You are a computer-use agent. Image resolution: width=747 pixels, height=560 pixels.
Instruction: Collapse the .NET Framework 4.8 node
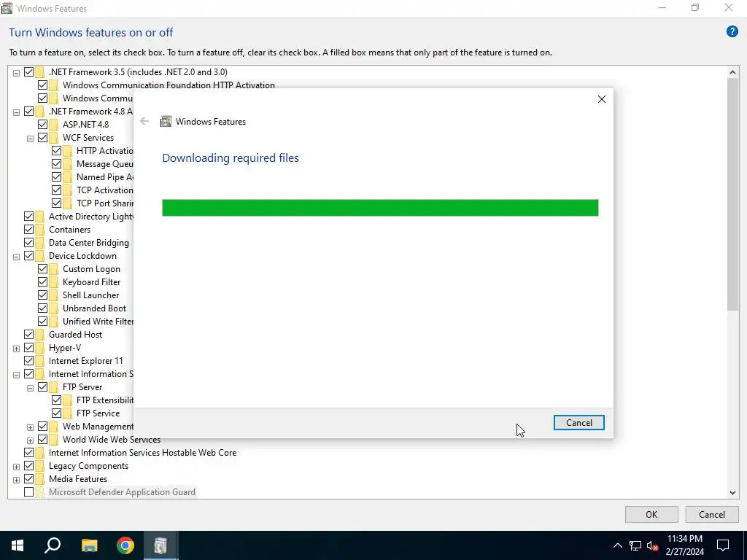point(16,112)
